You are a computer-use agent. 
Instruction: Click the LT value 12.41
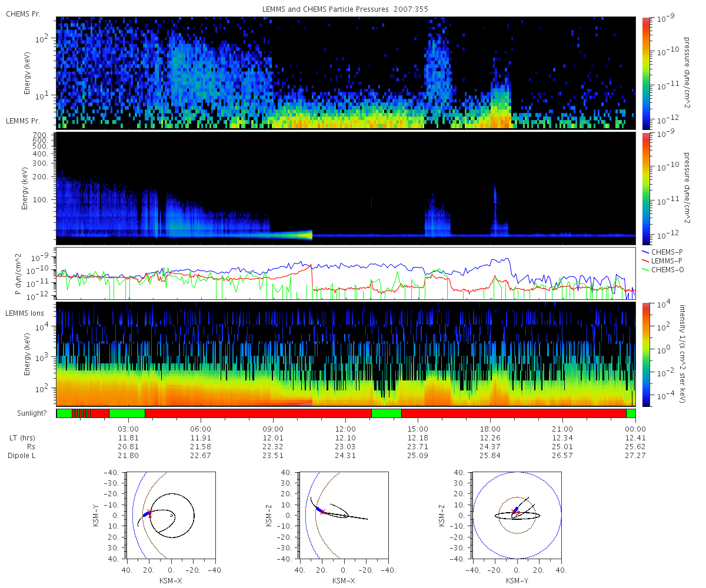pos(635,438)
